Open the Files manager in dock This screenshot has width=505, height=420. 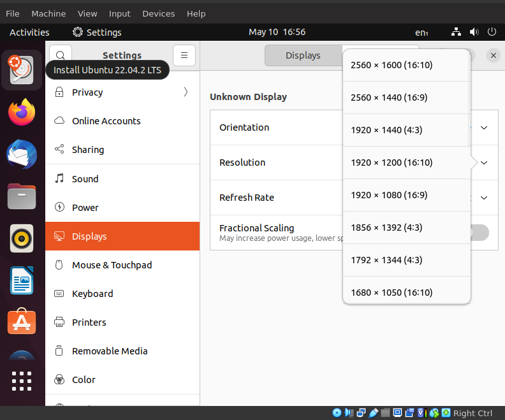click(x=22, y=196)
